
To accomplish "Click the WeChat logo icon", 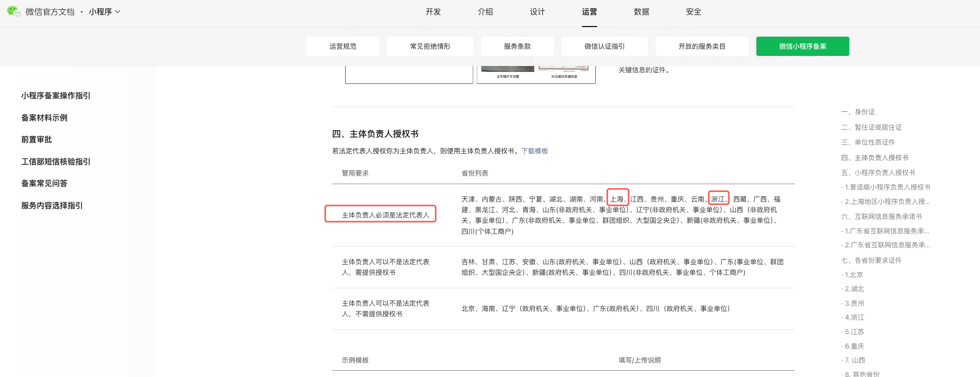I will pos(14,12).
